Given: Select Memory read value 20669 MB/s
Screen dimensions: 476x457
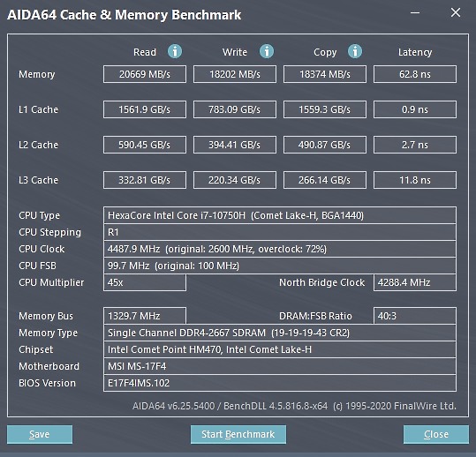Looking at the screenshot, I should click(145, 74).
